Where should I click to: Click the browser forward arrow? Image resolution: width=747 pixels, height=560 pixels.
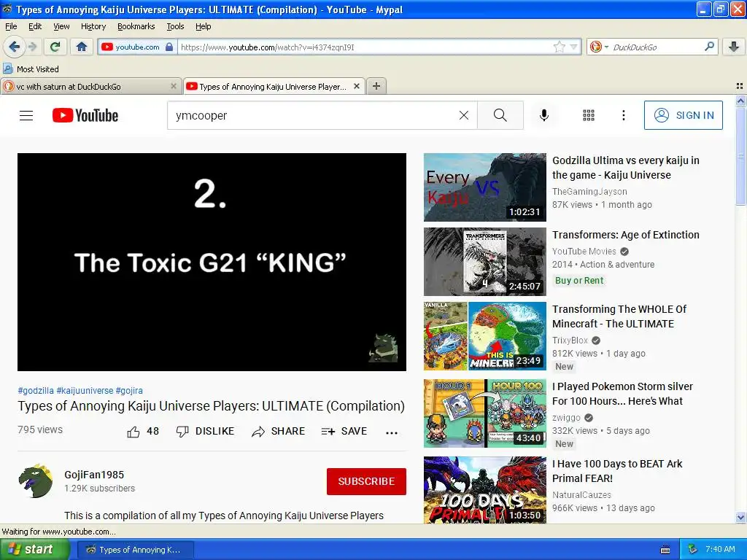point(32,47)
